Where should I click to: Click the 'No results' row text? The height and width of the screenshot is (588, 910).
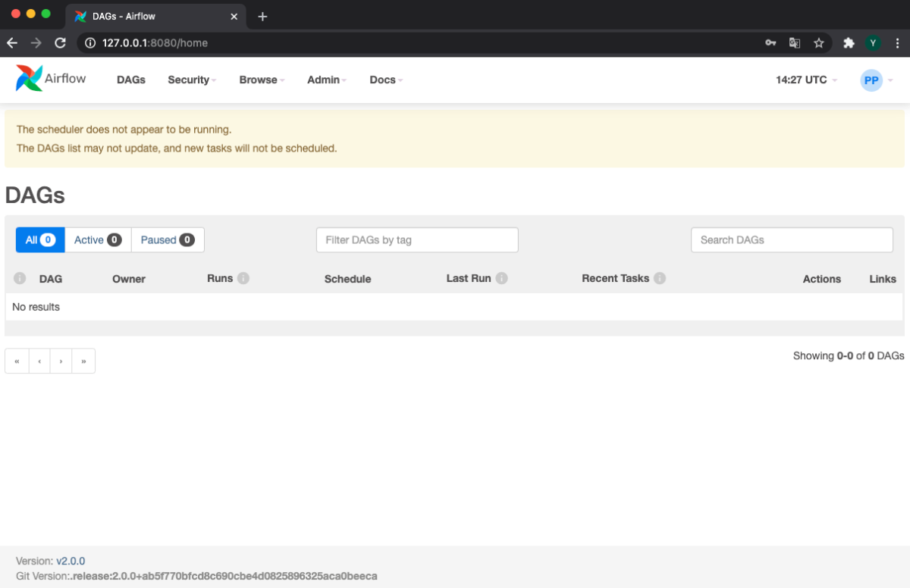36,307
